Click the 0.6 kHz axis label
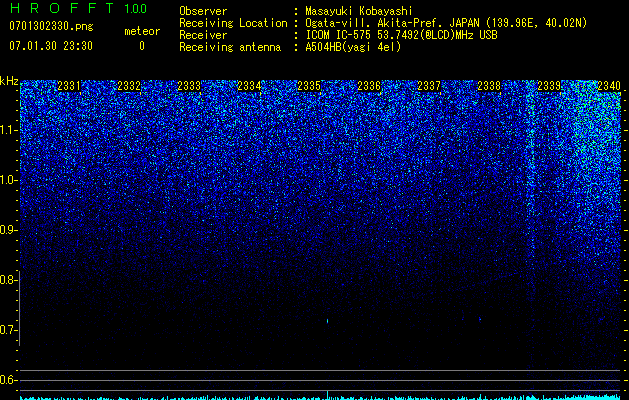 [x=8, y=380]
